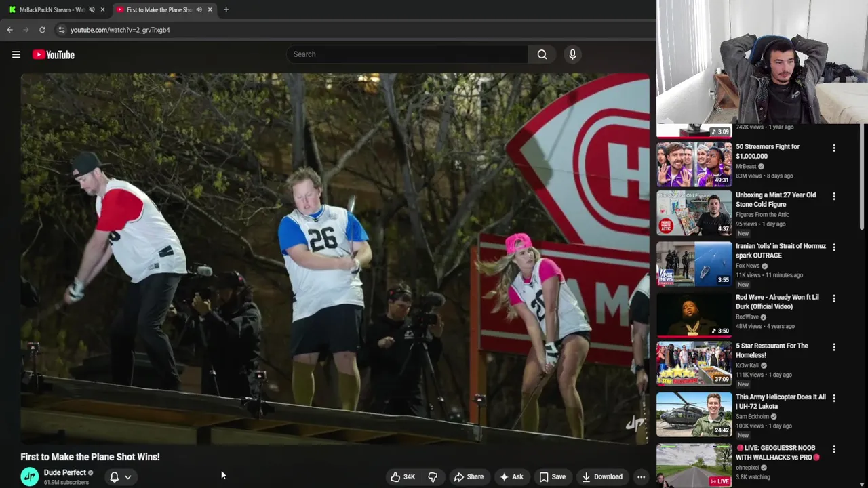Mute the MrBackPackN Stream tab audio icon
The width and height of the screenshot is (868, 488).
[x=92, y=9]
